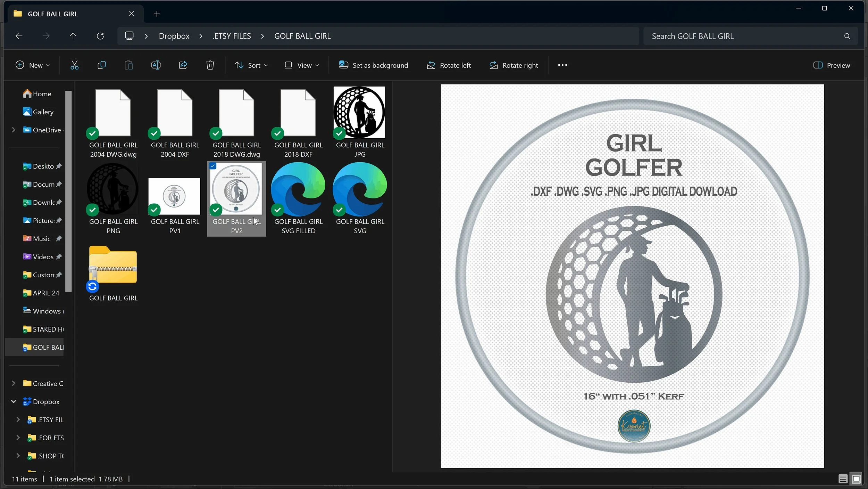Open the Pictures quick access folder

(x=42, y=220)
